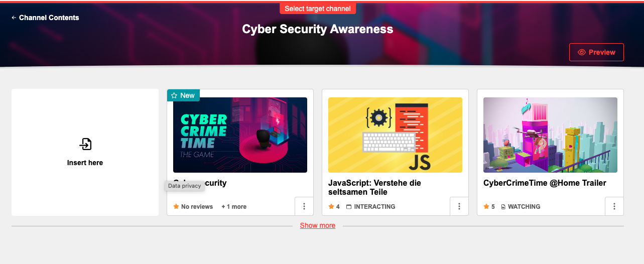Click the orange star beside No reviews
The image size is (644, 264).
tap(176, 207)
